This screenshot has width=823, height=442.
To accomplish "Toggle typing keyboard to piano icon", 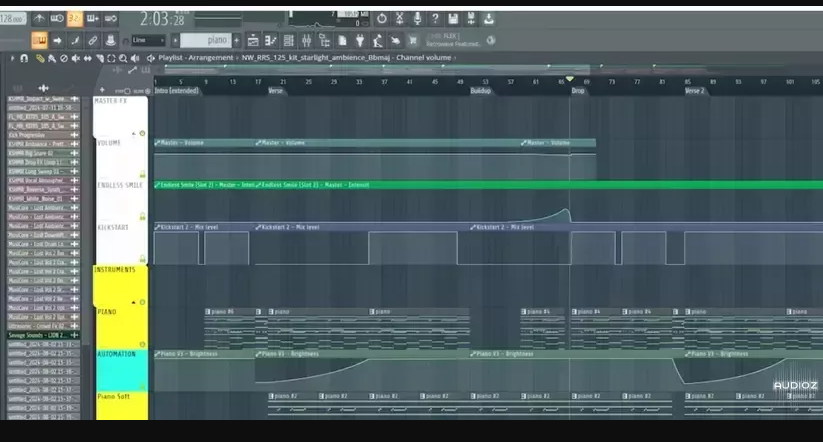I will (x=39, y=40).
